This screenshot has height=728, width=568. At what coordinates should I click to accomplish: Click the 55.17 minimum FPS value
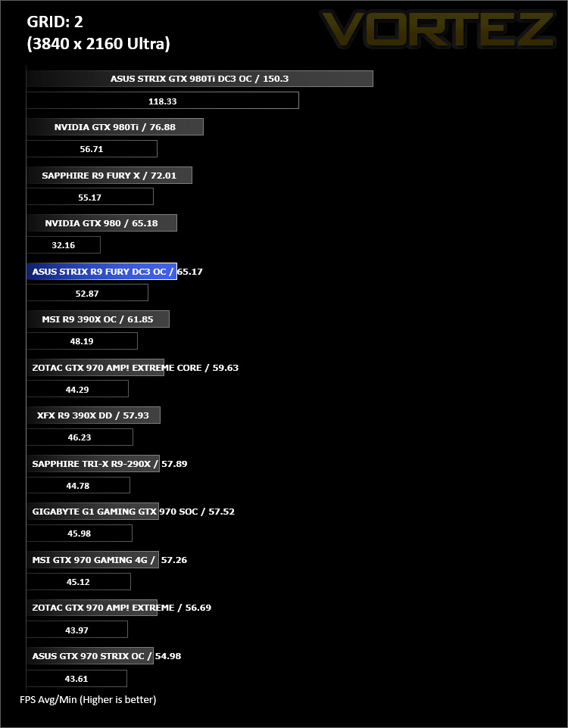pyautogui.click(x=89, y=198)
